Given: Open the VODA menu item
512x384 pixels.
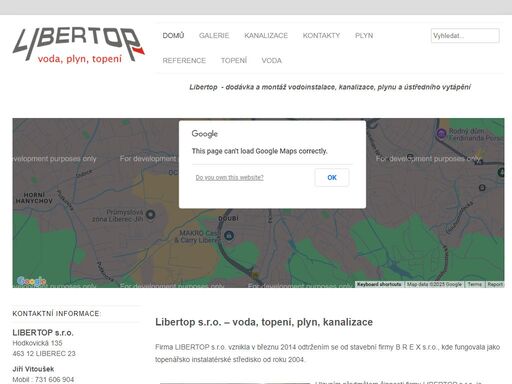Looking at the screenshot, I should tap(272, 60).
